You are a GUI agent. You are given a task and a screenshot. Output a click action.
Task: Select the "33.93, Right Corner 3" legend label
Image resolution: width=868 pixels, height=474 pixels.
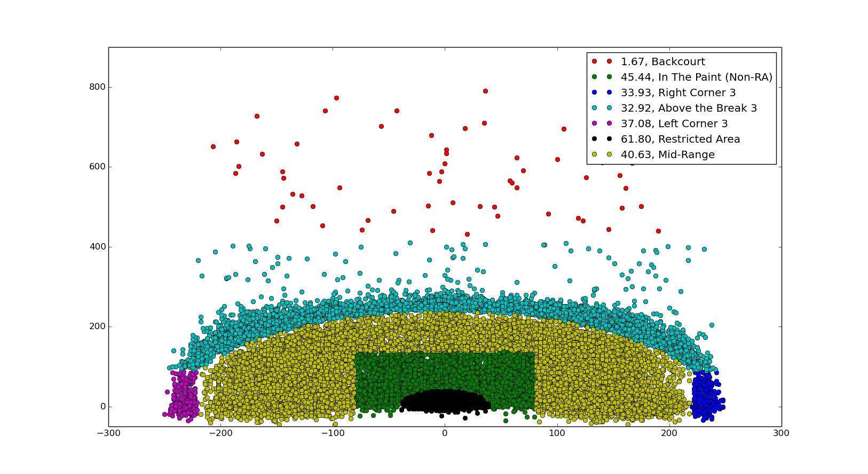[x=678, y=93]
